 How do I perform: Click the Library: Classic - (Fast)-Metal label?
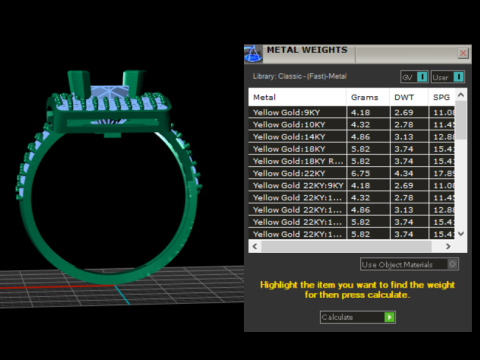pyautogui.click(x=300, y=76)
